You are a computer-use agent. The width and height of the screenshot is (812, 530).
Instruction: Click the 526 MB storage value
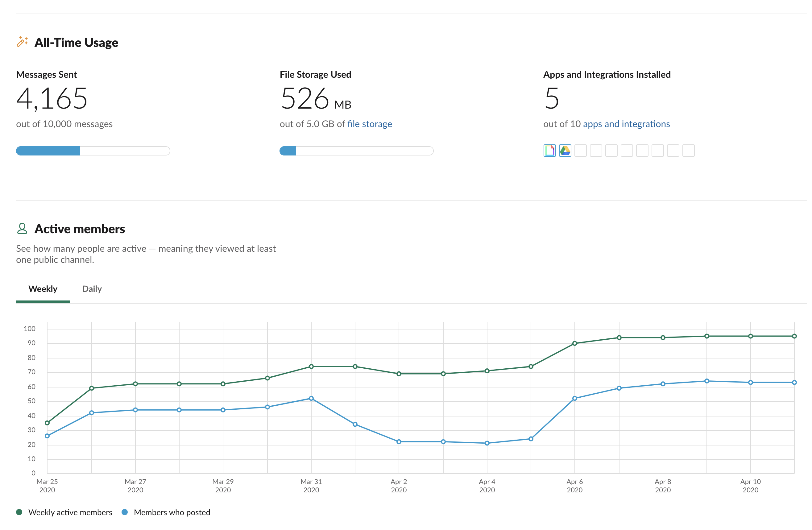[x=316, y=98]
